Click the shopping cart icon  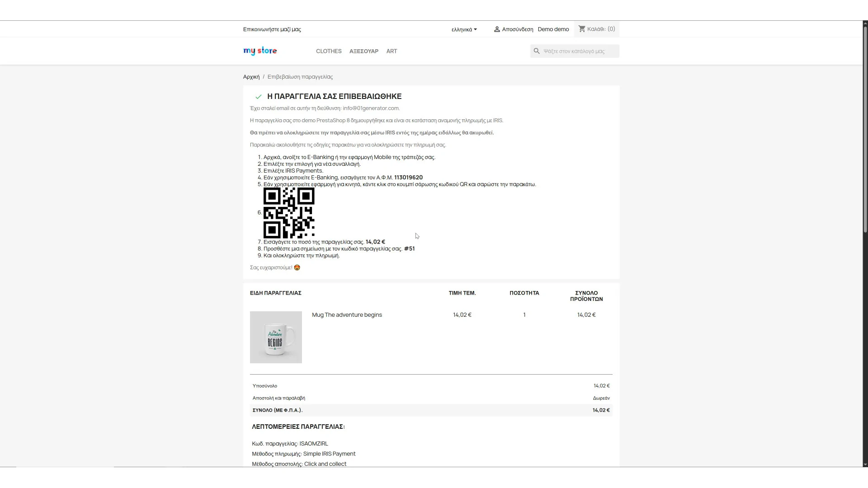click(582, 29)
